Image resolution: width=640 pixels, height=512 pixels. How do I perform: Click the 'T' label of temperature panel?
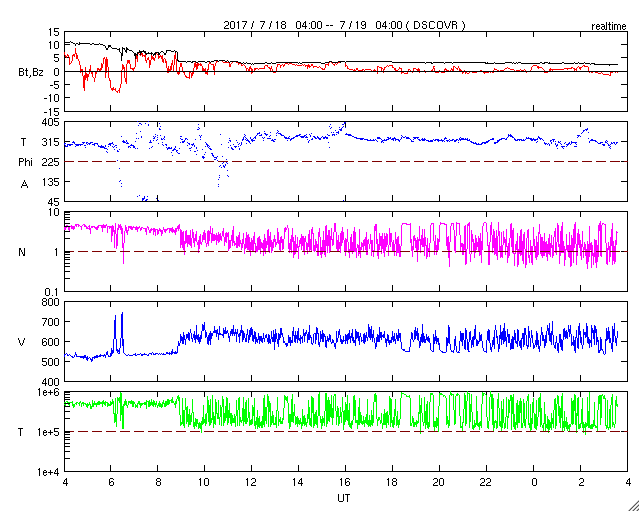21,432
